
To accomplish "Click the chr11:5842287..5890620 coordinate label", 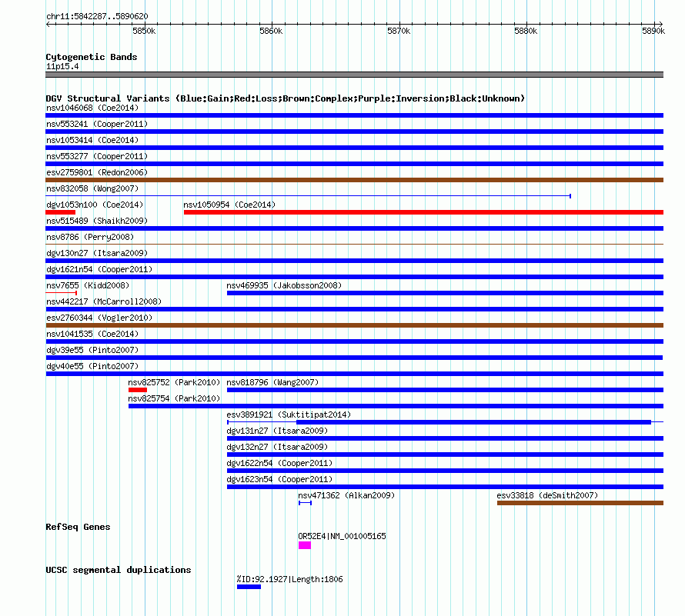I will pos(97,16).
